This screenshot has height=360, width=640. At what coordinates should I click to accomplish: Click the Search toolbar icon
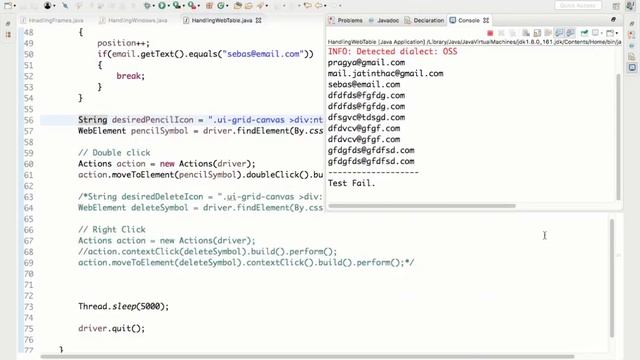click(260, 6)
